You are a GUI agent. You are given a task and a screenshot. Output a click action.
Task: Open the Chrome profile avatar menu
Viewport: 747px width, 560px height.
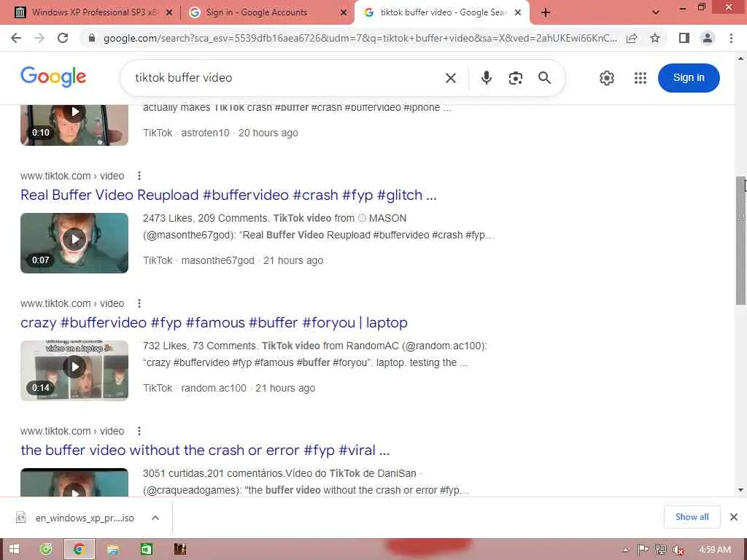708,38
